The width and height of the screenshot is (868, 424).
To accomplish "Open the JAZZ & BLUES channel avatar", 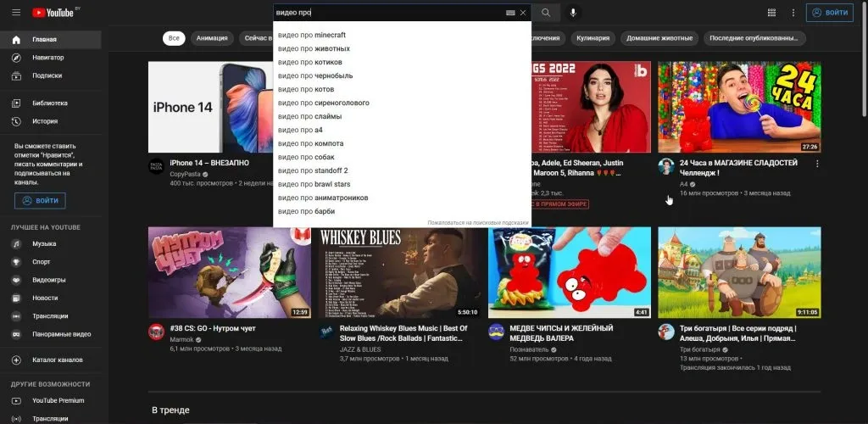I will point(326,332).
